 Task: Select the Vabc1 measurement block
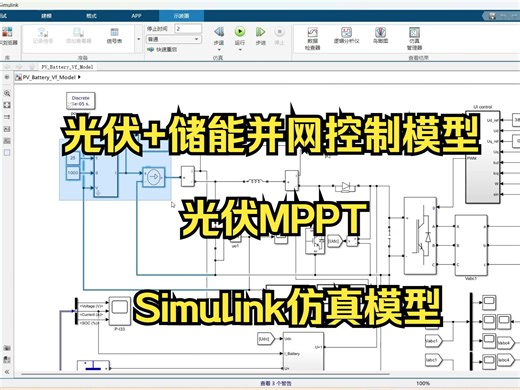471,245
